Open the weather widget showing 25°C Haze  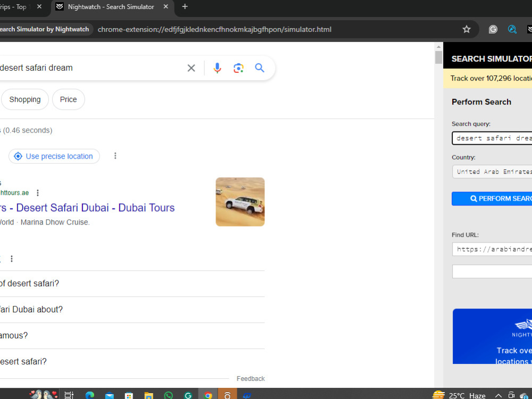coord(459,395)
